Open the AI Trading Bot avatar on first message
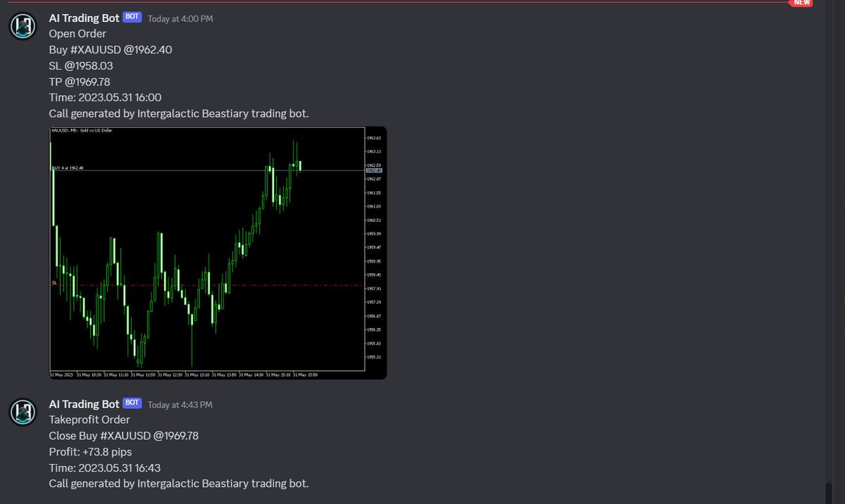Image resolution: width=845 pixels, height=504 pixels. [x=22, y=25]
